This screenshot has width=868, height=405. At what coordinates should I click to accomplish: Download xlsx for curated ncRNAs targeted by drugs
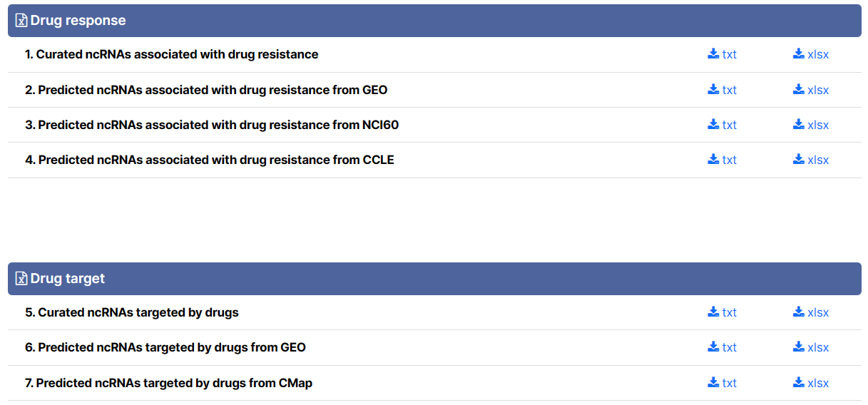click(x=811, y=312)
